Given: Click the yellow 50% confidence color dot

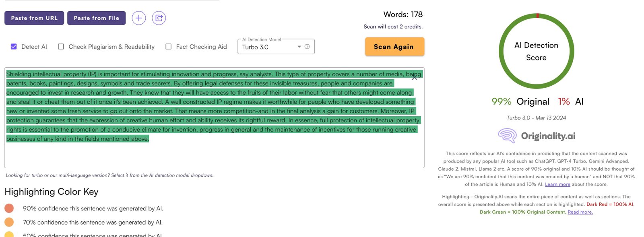Looking at the screenshot, I should [9, 235].
